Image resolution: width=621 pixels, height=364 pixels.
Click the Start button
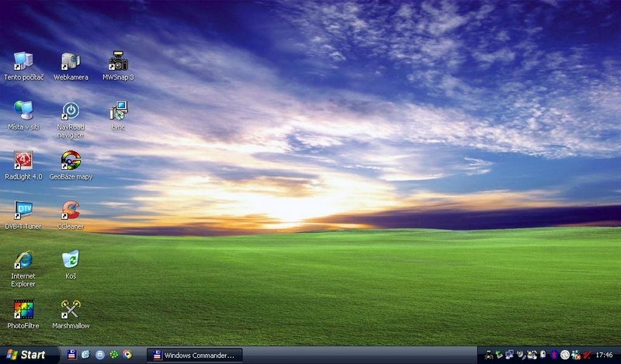pyautogui.click(x=25, y=355)
